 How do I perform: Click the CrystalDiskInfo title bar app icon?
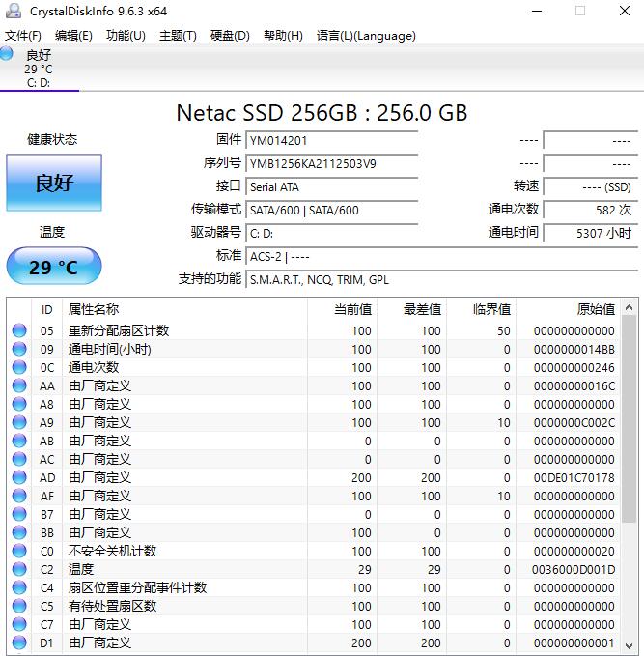point(14,11)
